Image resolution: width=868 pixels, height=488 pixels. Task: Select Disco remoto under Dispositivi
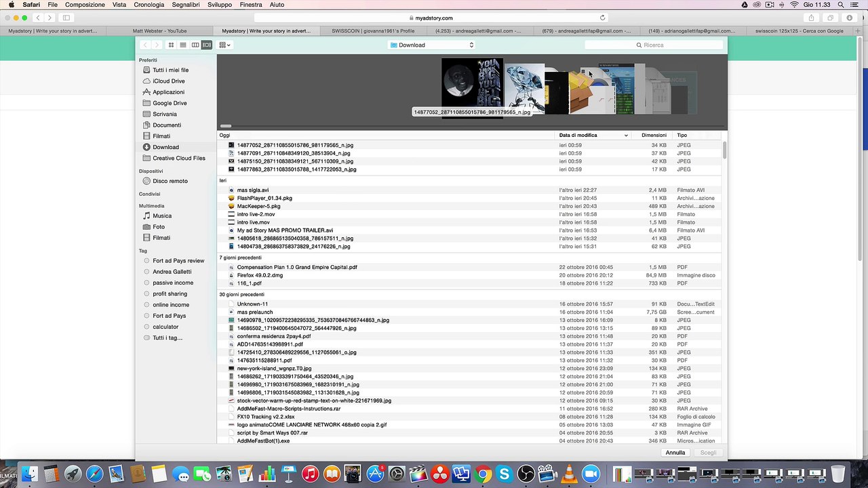pyautogui.click(x=170, y=181)
